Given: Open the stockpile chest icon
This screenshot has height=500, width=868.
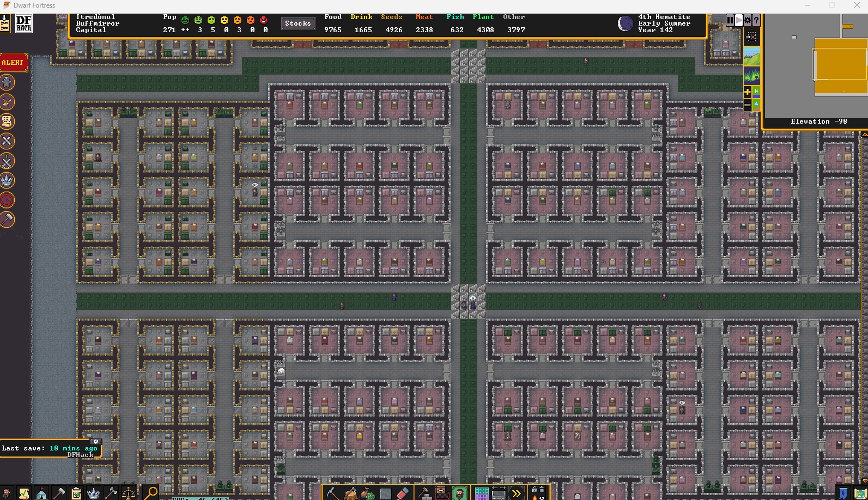Looking at the screenshot, I should tap(442, 493).
